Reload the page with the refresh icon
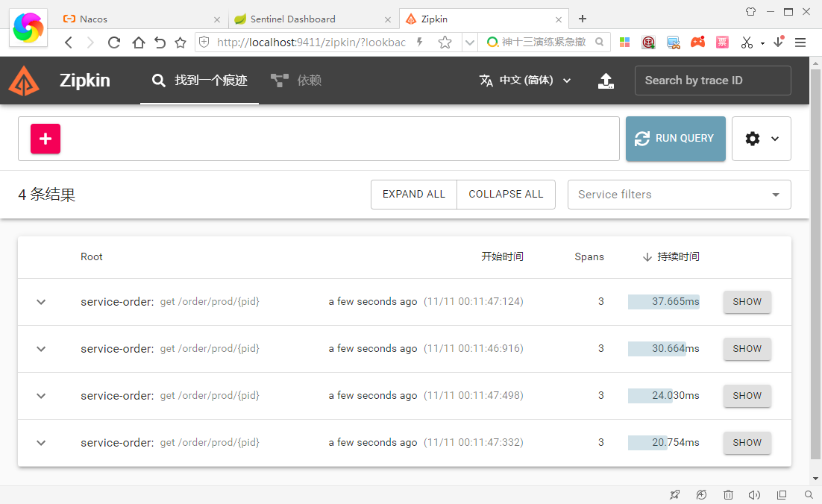This screenshot has width=822, height=504. tap(113, 42)
